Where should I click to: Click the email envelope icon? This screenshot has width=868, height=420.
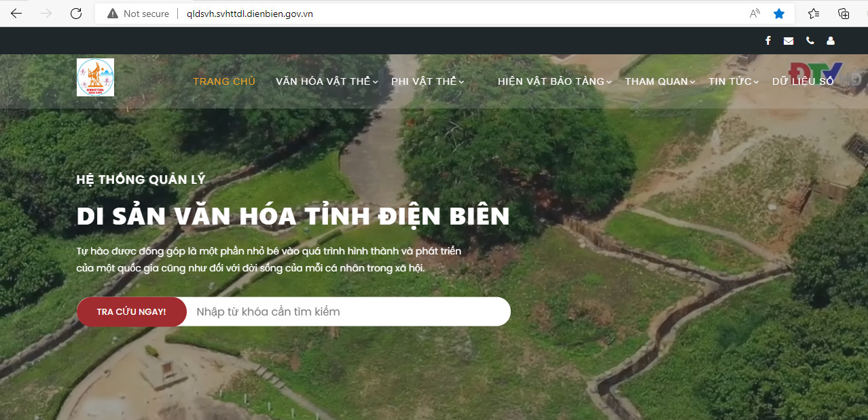point(789,41)
